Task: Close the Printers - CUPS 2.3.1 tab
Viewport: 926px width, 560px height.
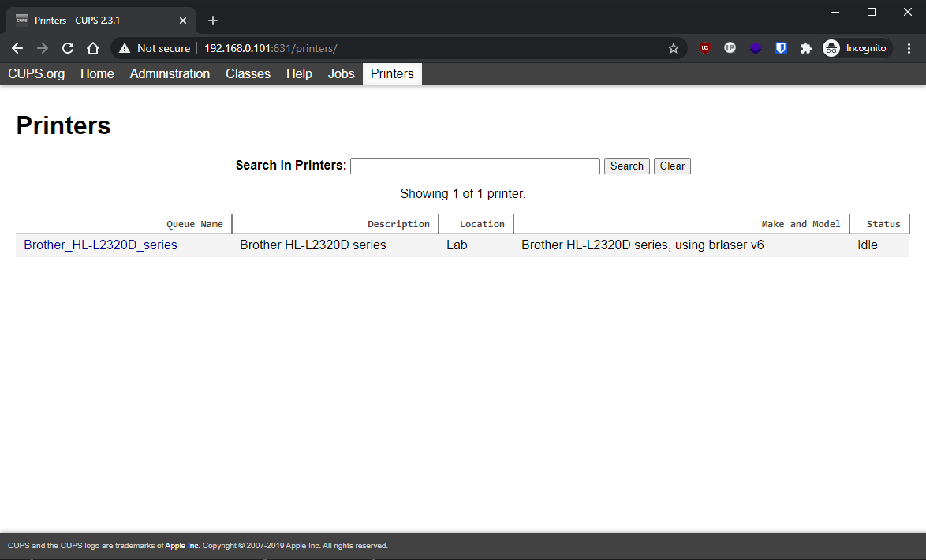Action: tap(183, 21)
